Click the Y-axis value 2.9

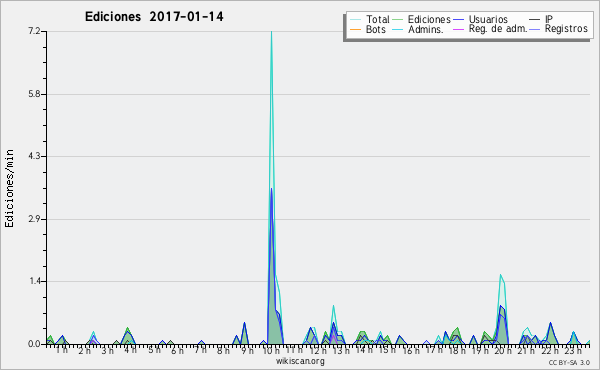[x=34, y=219]
